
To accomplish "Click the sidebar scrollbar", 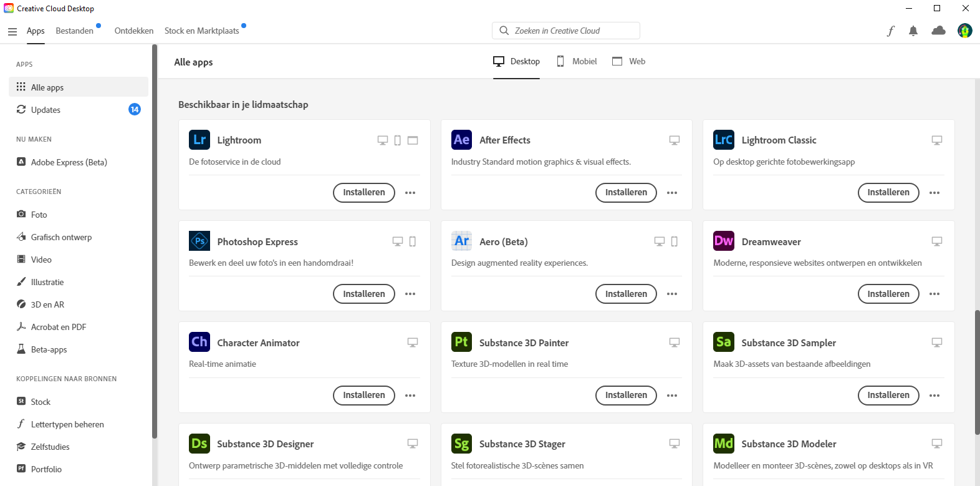I will coord(155,241).
